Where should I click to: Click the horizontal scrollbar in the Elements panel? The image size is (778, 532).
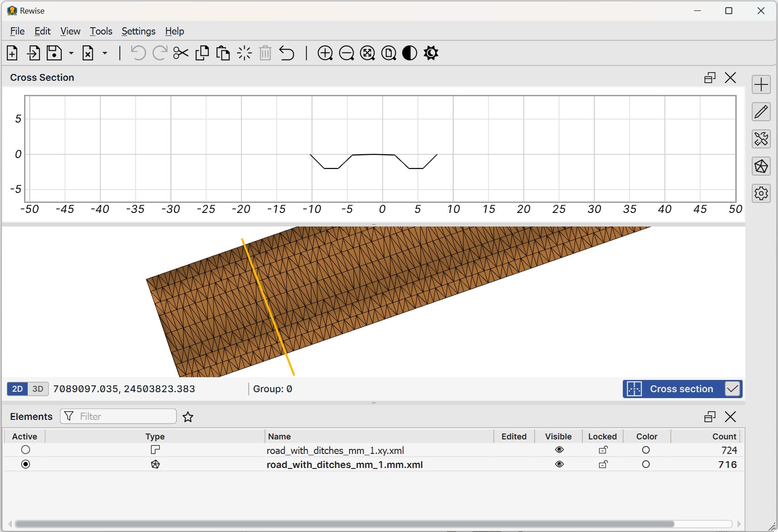click(x=345, y=524)
